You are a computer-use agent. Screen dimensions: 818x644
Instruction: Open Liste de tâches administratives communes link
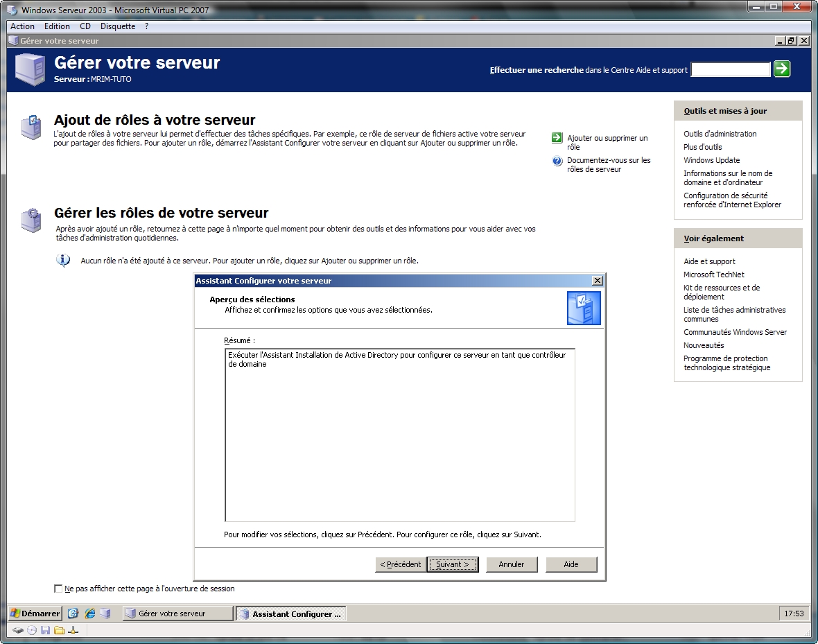(735, 314)
